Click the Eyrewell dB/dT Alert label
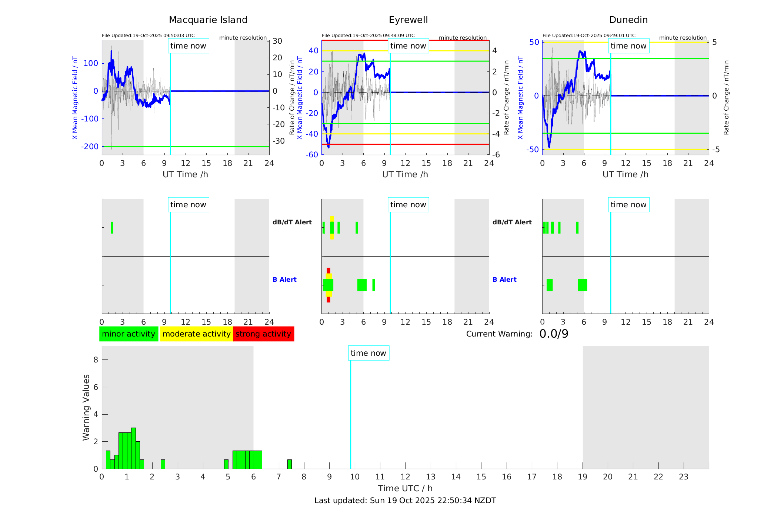The image size is (784, 532). pyautogui.click(x=292, y=222)
